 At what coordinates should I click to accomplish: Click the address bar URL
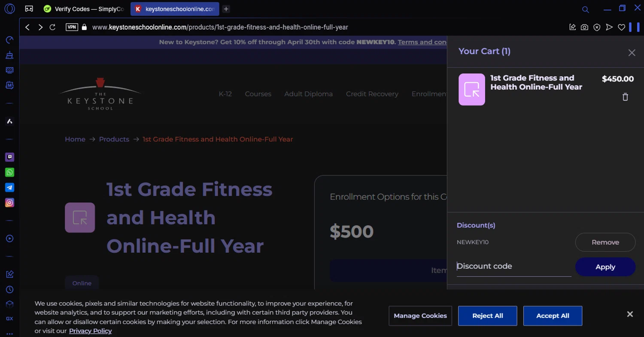coord(220,27)
